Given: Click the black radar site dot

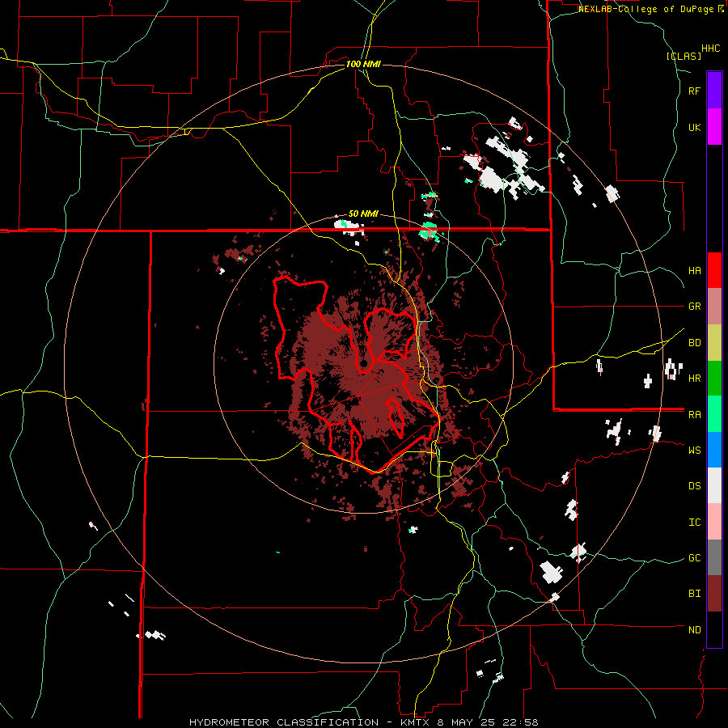Looking at the screenshot, I should coord(365,363).
